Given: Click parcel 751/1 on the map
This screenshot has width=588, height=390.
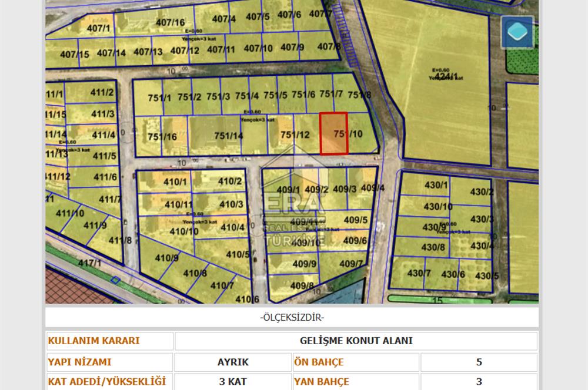Looking at the screenshot, I should coord(158,97).
